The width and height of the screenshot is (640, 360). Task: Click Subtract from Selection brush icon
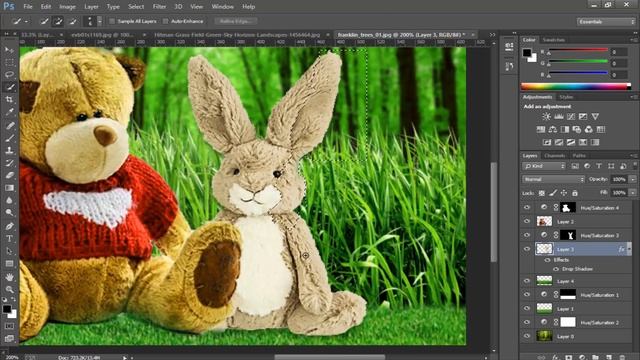click(73, 21)
